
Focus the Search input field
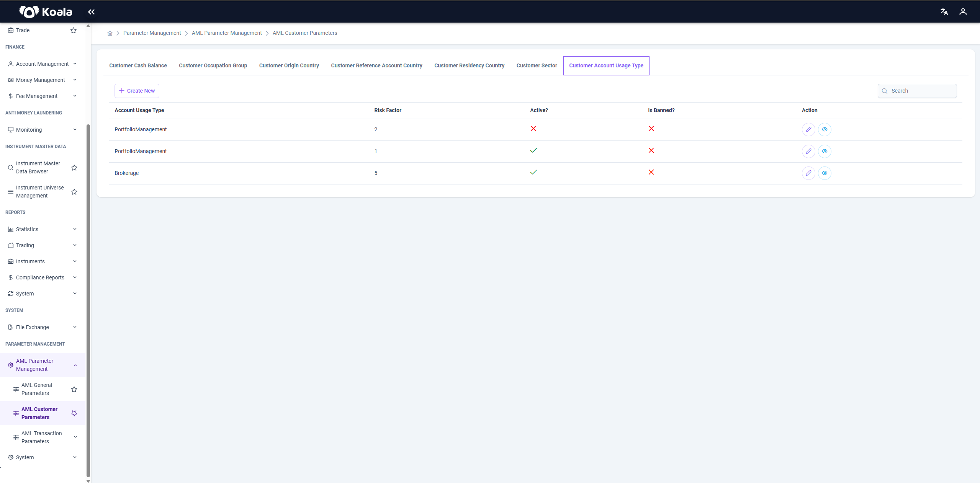click(917, 91)
